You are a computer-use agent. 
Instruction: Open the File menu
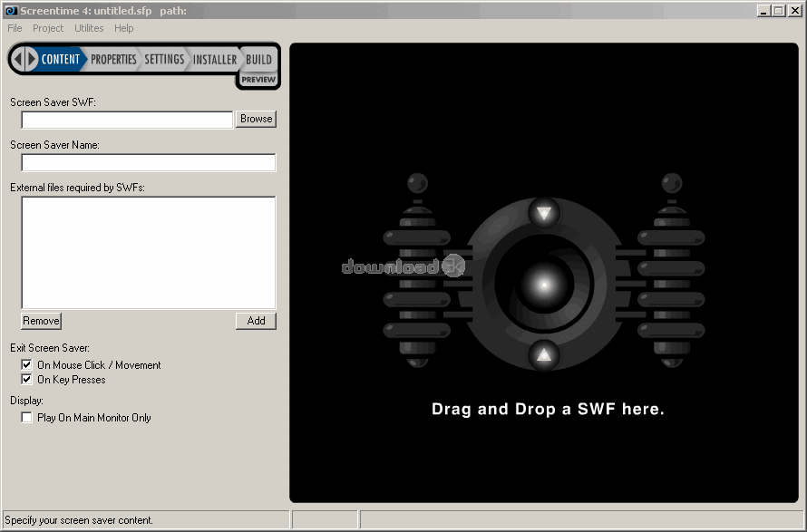(15, 28)
